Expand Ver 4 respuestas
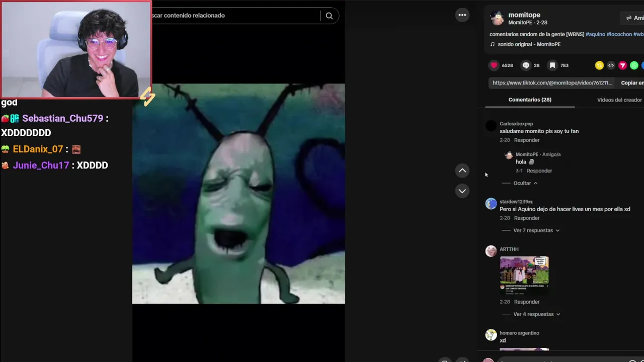The image size is (644, 362). [x=537, y=314]
